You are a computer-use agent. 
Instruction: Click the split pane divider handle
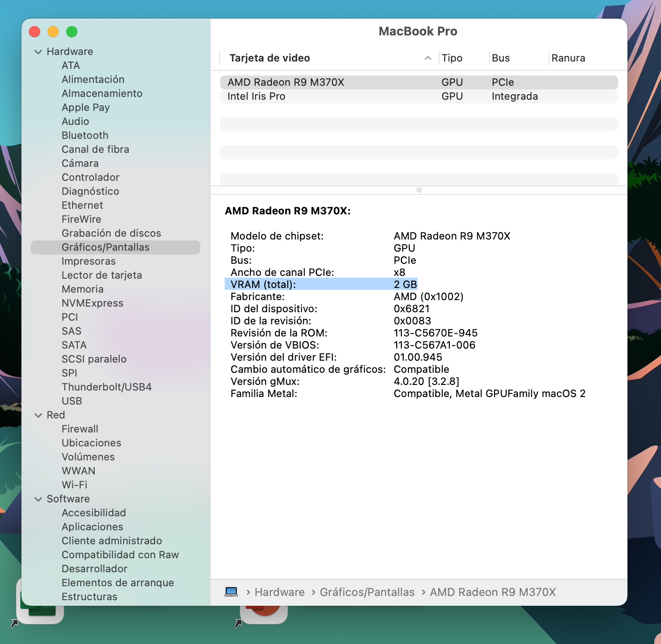(x=419, y=190)
